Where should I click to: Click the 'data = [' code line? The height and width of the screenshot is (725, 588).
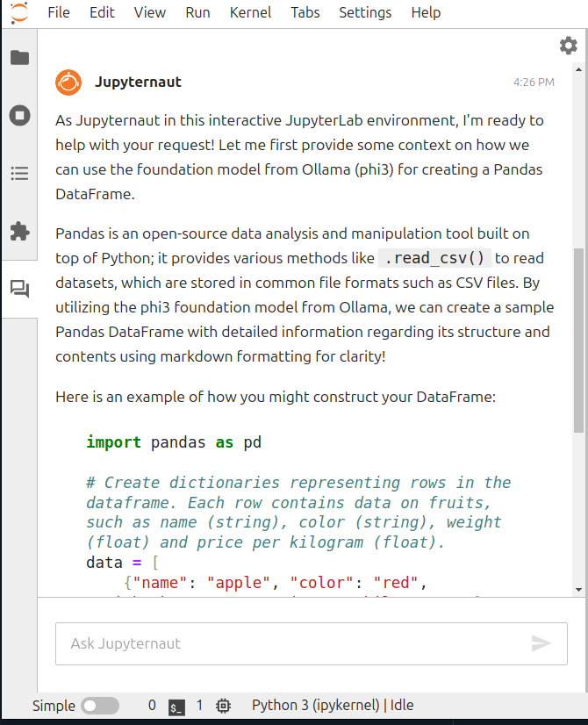122,563
